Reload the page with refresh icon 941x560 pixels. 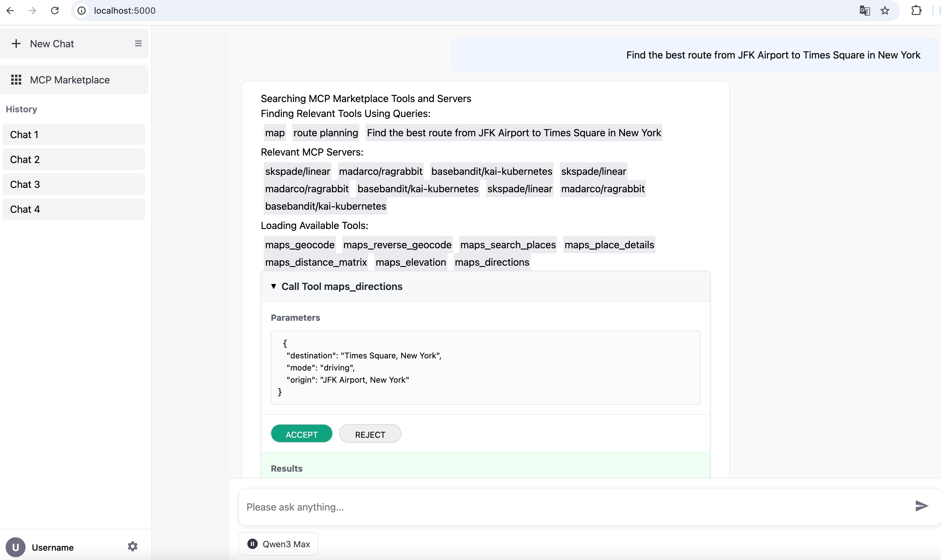(55, 11)
